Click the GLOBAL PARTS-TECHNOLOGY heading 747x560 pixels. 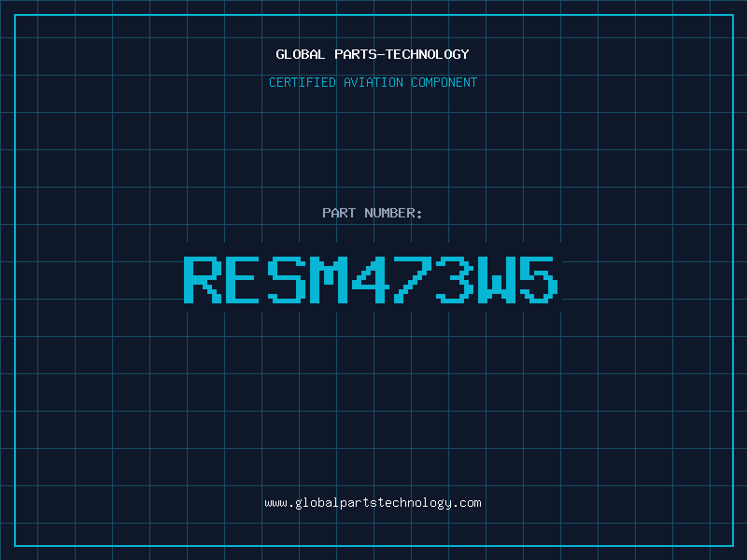373,54
